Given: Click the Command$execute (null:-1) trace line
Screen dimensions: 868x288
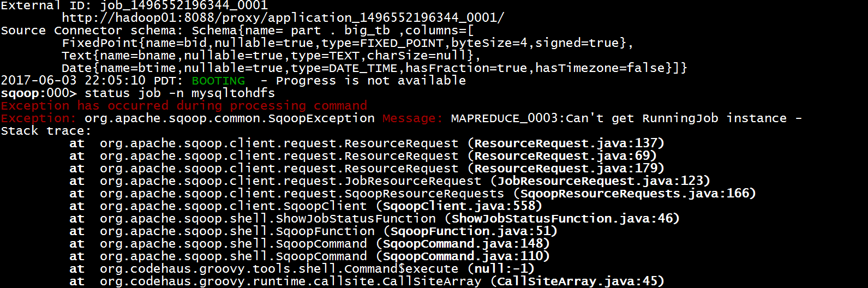Looking at the screenshot, I should click(x=302, y=269).
